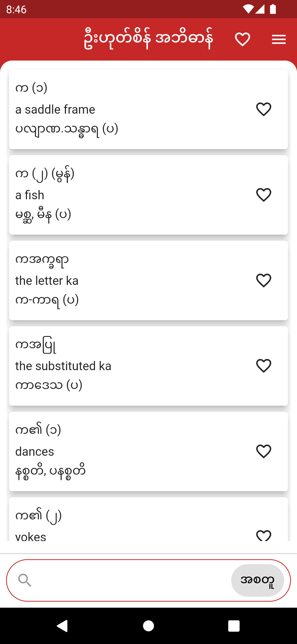Toggle heart on 'the substituted ka' entry
The height and width of the screenshot is (644, 297).
click(x=264, y=366)
